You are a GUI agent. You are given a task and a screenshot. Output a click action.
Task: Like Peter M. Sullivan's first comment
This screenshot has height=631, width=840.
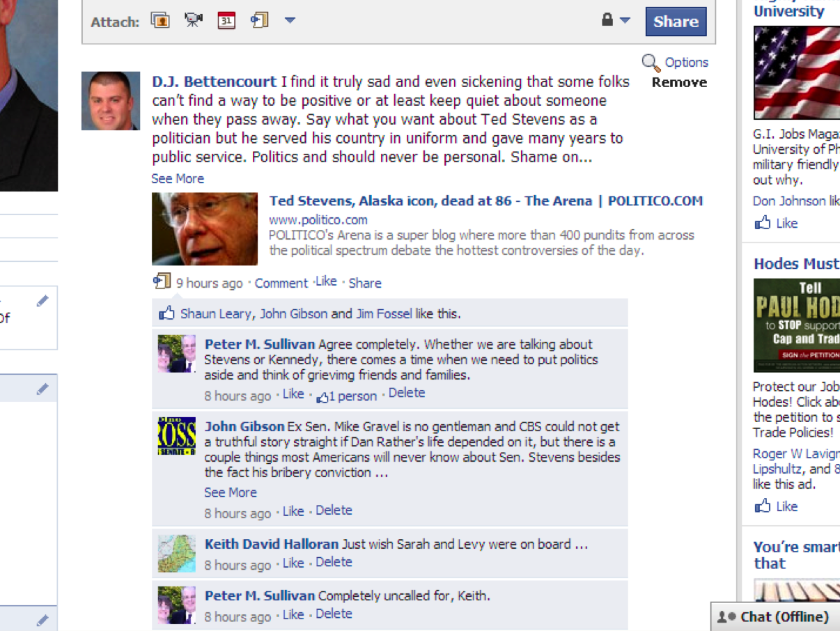pyautogui.click(x=293, y=394)
